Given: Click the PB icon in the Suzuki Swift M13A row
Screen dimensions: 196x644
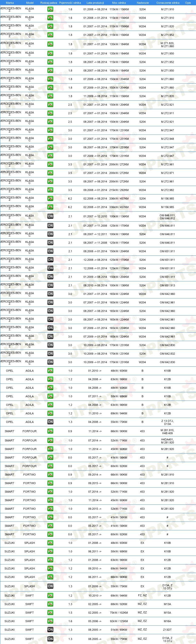Looking at the screenshot, I should tap(50, 604).
